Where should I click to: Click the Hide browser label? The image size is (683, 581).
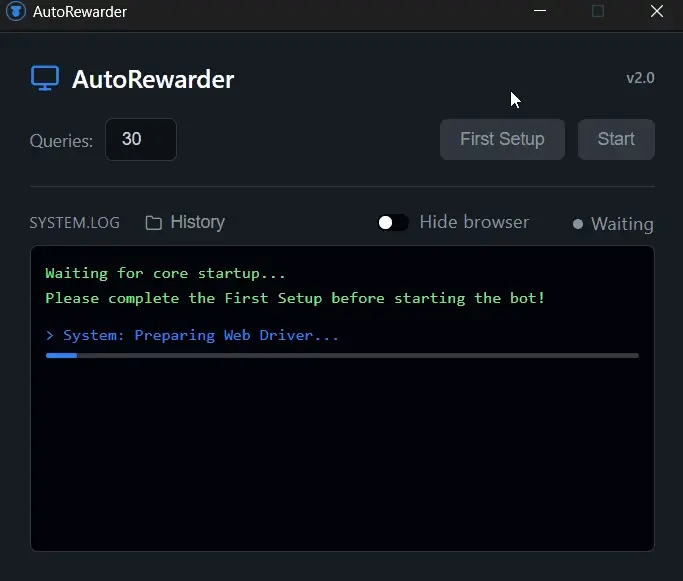point(474,222)
